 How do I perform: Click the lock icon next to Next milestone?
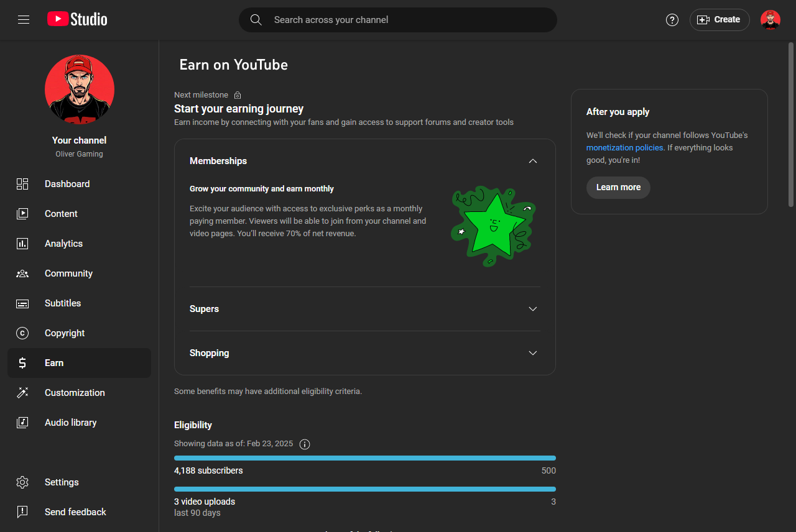[x=238, y=95]
